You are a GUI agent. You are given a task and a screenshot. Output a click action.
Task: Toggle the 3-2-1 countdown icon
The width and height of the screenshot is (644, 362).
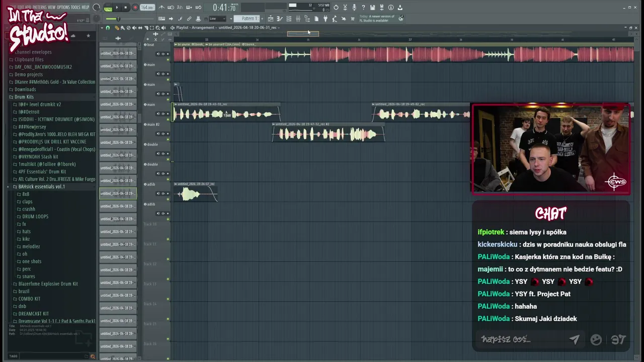pyautogui.click(x=180, y=8)
